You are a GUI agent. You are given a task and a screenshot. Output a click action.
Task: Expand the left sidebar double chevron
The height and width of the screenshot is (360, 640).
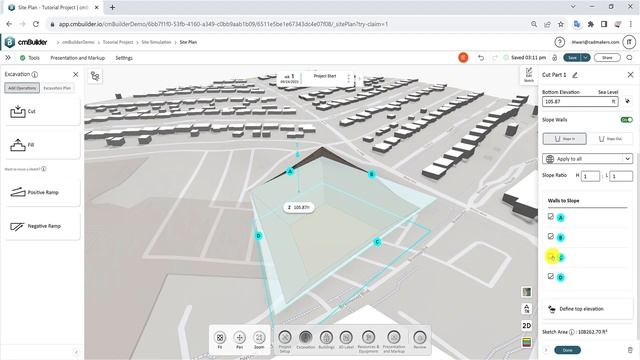[8, 58]
